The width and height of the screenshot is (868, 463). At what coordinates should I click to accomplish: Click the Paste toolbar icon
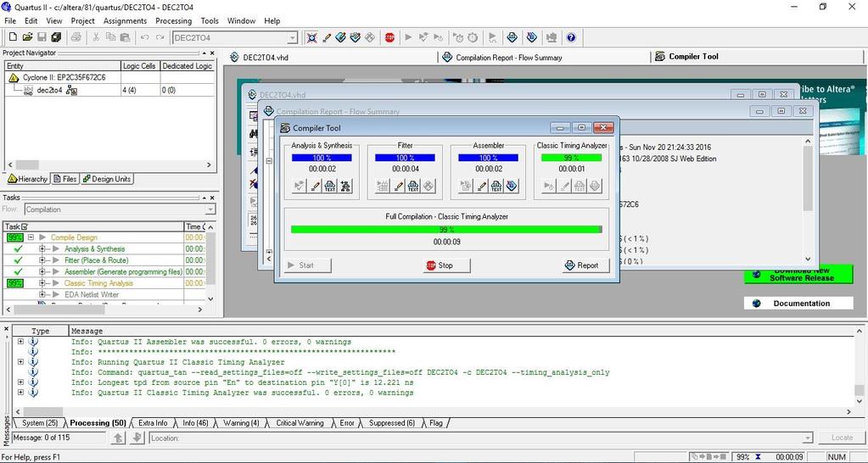[x=125, y=37]
